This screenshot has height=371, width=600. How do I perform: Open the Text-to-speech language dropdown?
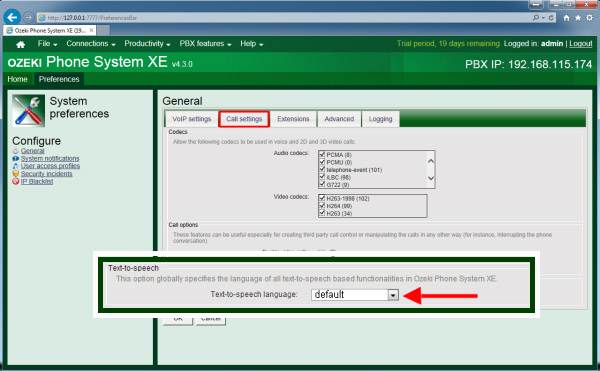(x=393, y=295)
